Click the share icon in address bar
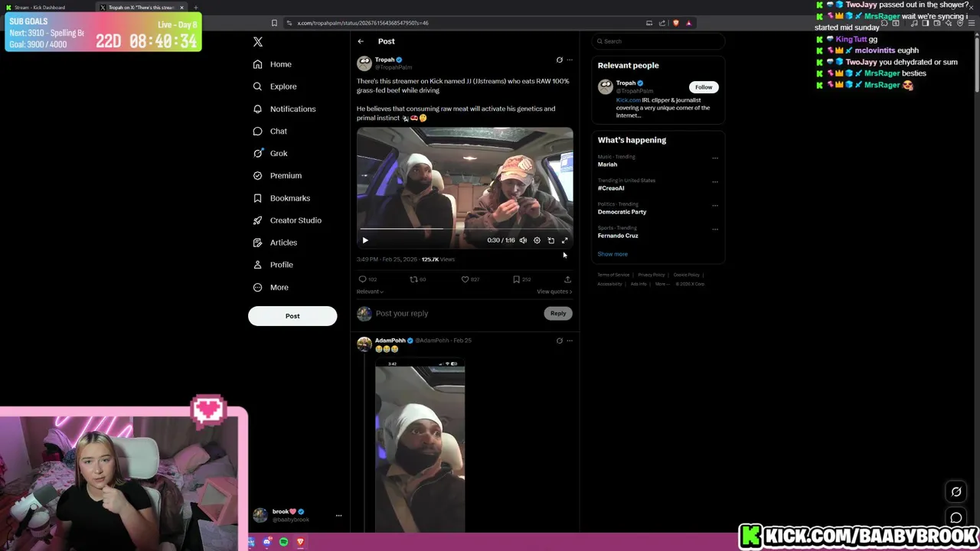980x551 pixels. 662,23
